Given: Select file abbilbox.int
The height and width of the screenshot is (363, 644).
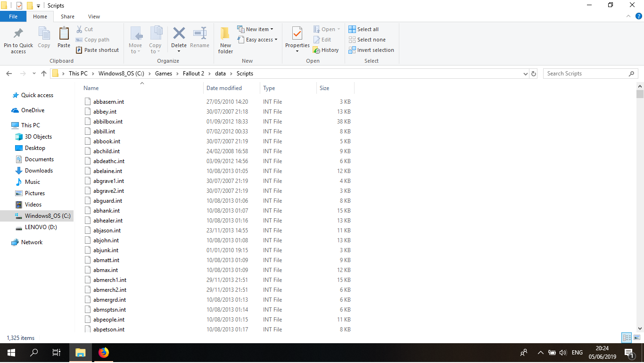Looking at the screenshot, I should coord(108,122).
